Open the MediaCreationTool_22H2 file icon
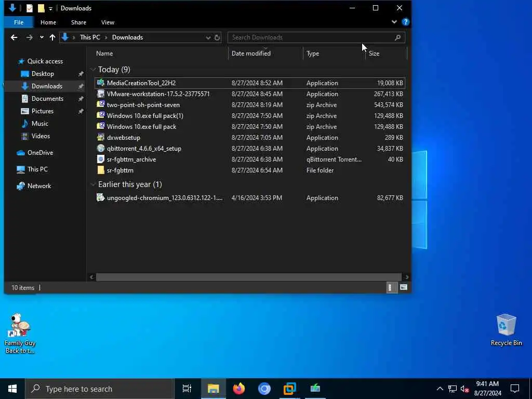Screen dimensions: 532x399 (100, 83)
